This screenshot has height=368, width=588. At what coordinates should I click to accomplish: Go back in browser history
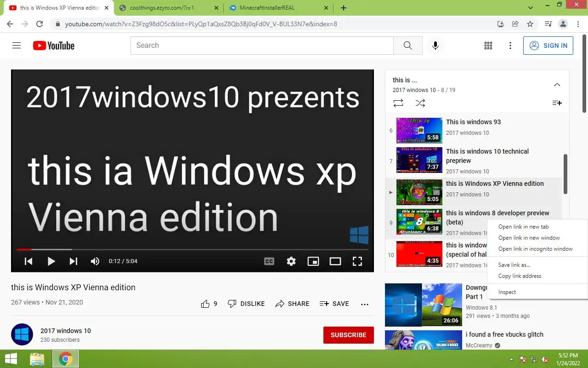pyautogui.click(x=10, y=24)
